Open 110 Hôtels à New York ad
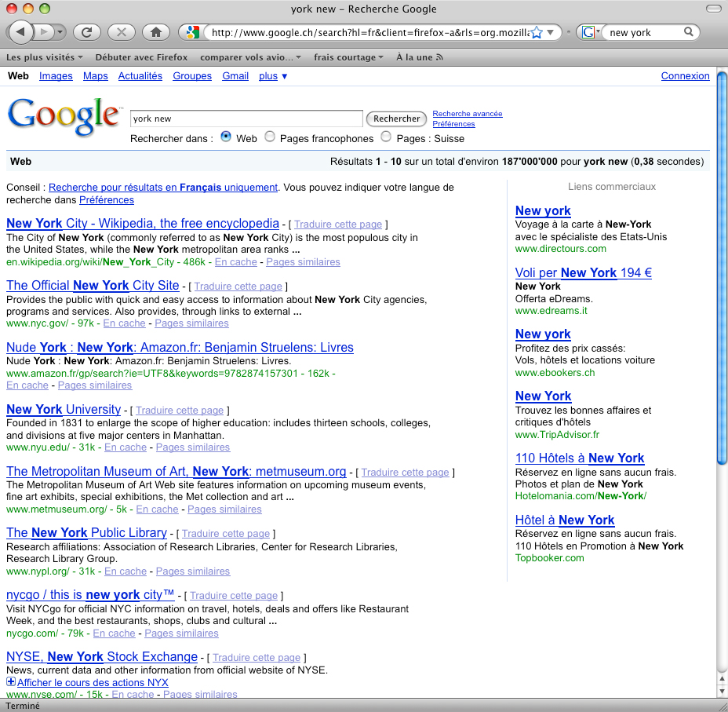 coord(580,458)
